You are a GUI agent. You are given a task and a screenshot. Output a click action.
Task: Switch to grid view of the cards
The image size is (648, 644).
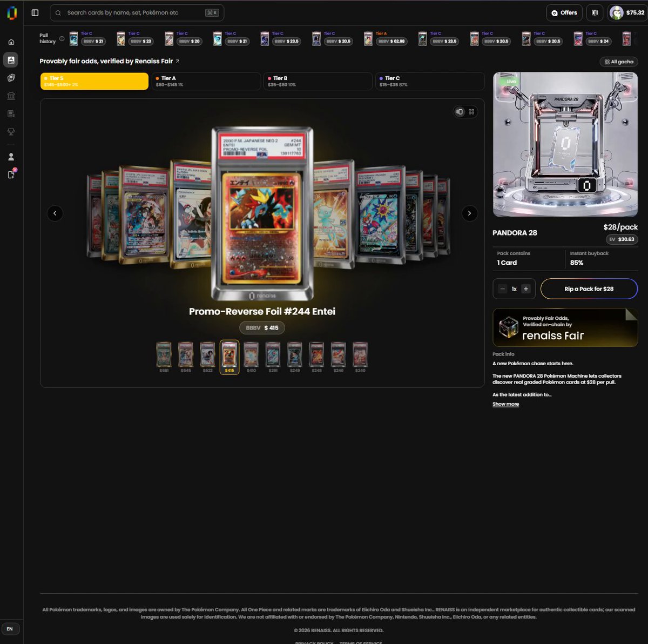coord(471,111)
